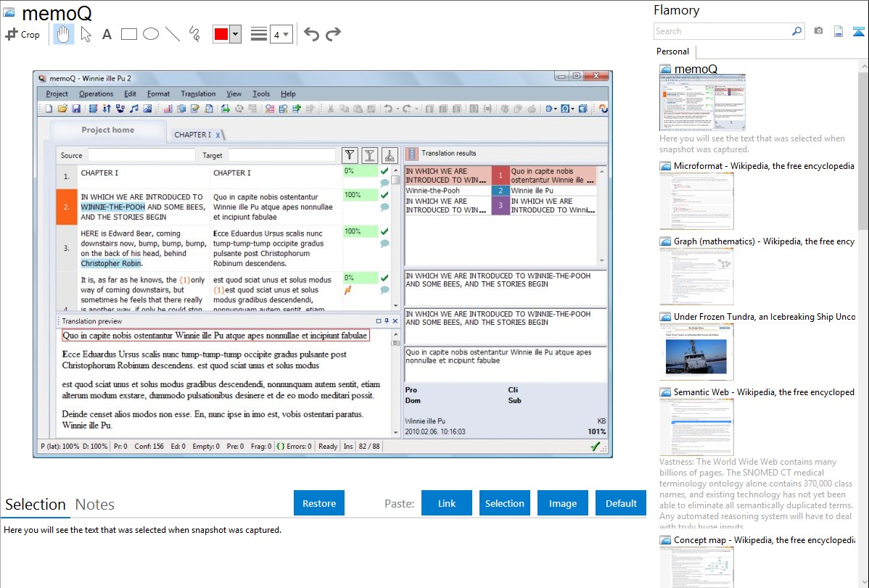This screenshot has width=869, height=588.
Task: Select the Concept map snapshot title
Action: click(765, 539)
